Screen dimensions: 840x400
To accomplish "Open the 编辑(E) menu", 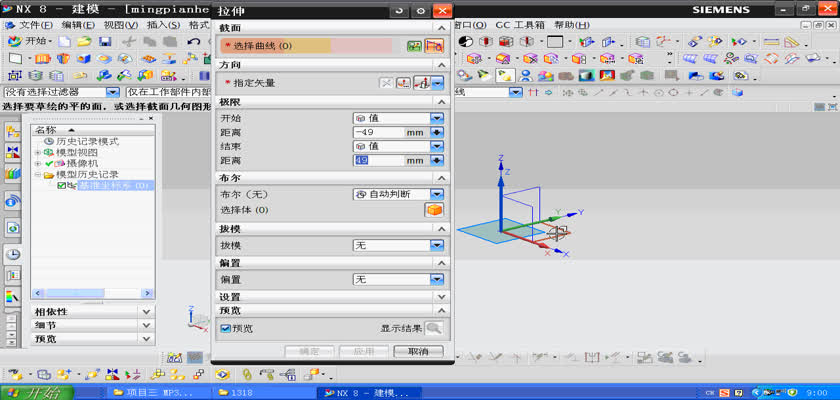I will 78,25.
